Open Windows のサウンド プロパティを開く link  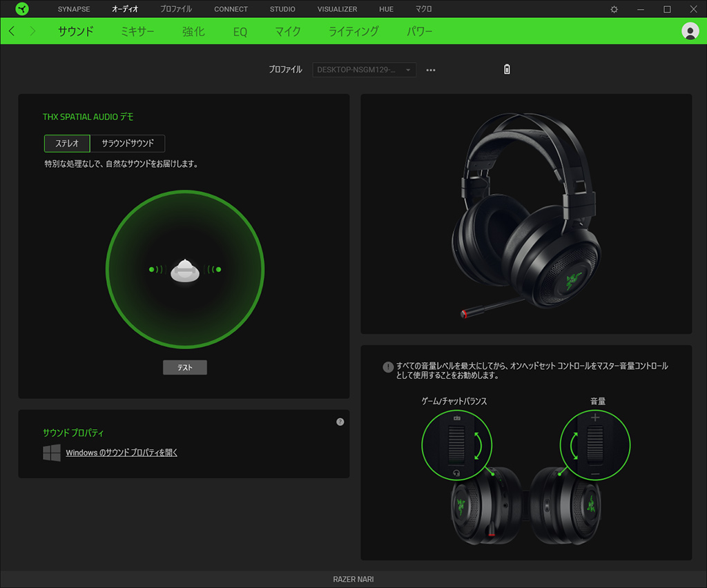pyautogui.click(x=122, y=452)
